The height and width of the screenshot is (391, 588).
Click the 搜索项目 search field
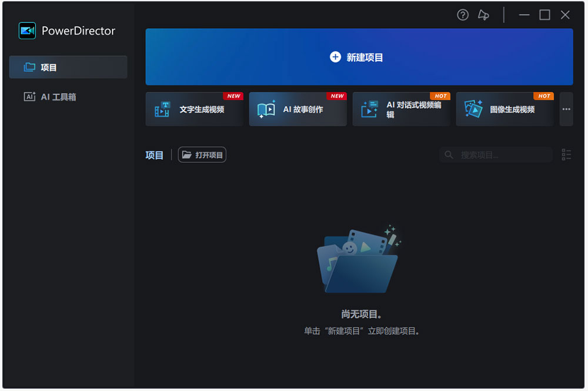(496, 155)
